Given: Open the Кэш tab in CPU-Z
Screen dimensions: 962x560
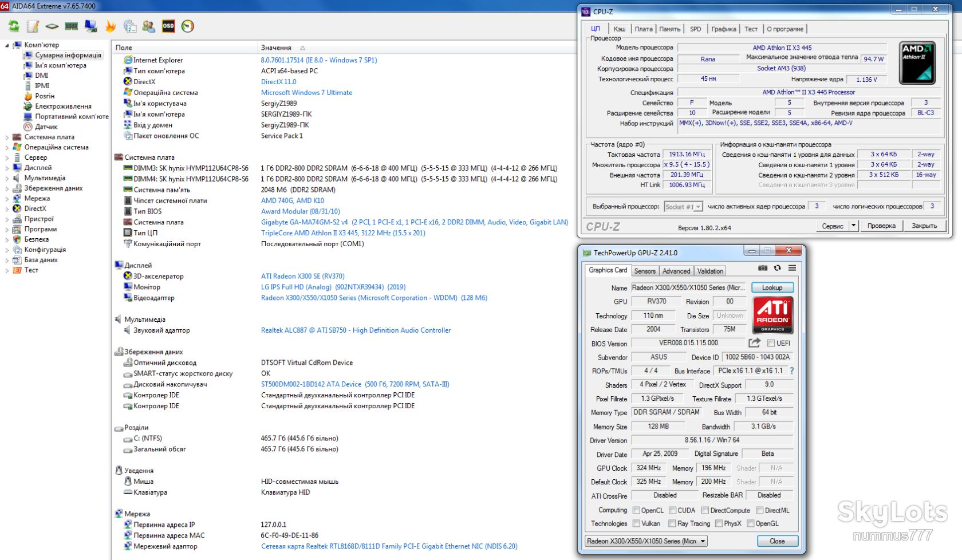Looking at the screenshot, I should 620,29.
